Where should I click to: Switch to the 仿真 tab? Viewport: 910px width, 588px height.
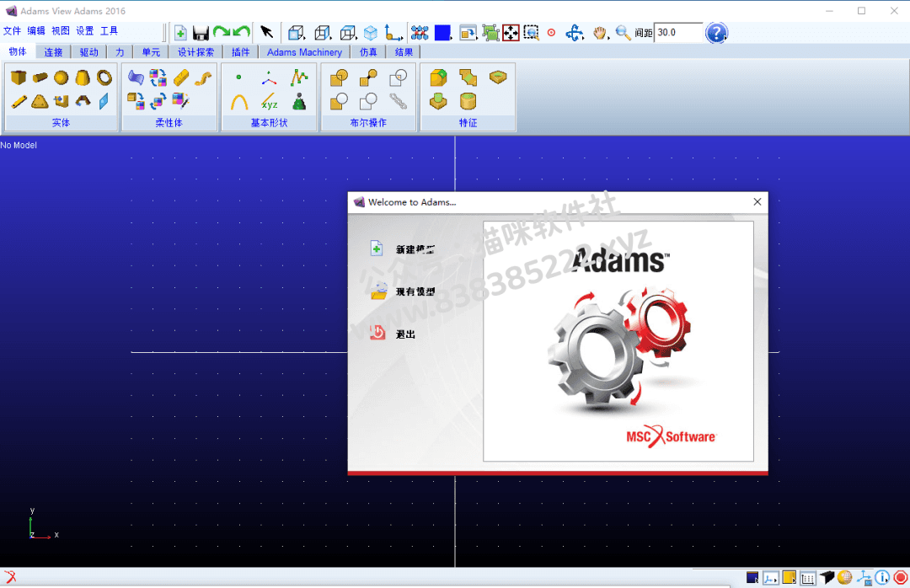368,52
